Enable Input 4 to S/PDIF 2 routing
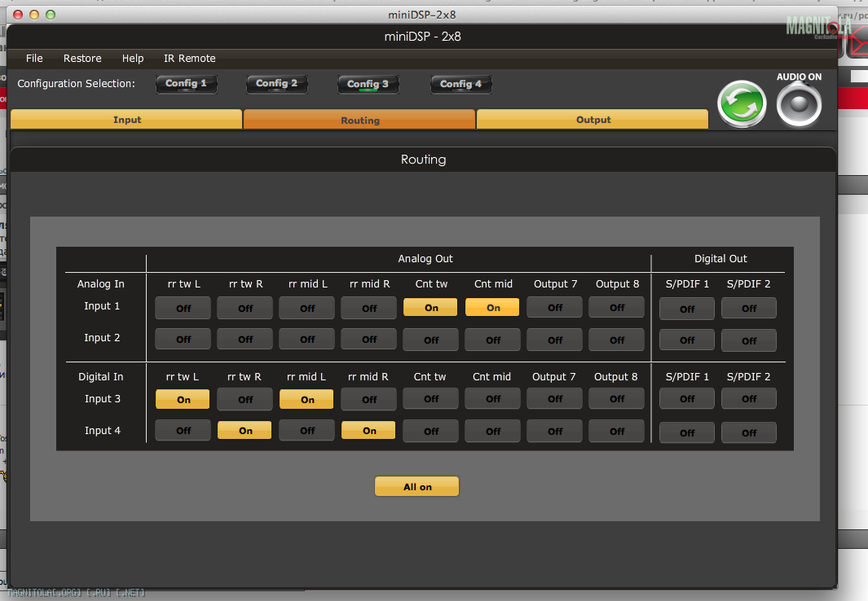Viewport: 868px width, 601px height. (749, 432)
